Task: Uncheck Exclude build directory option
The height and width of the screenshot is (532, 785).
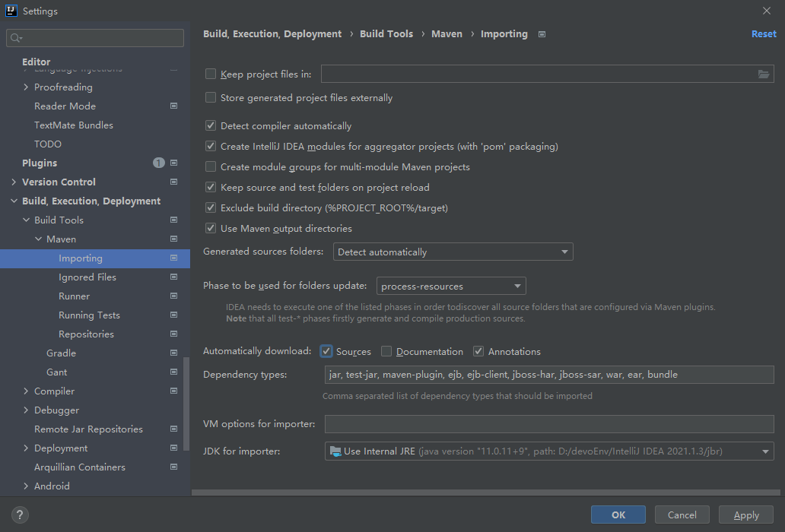Action: tap(211, 207)
